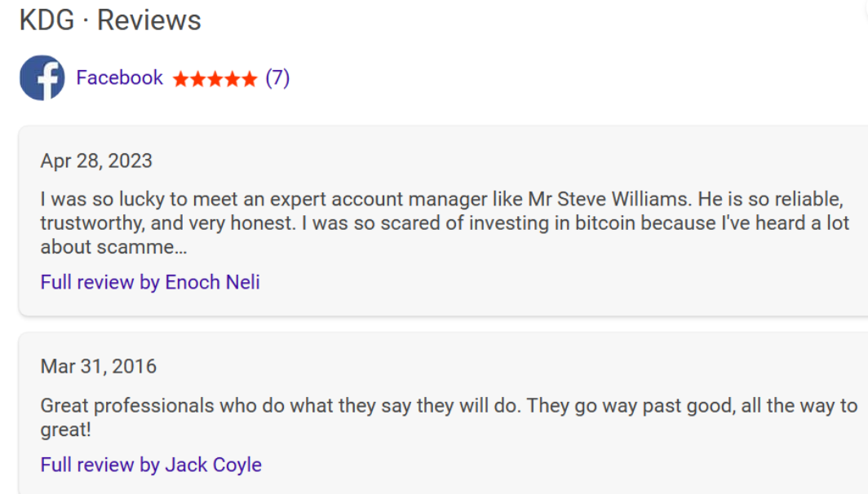Viewport: 868px width, 494px height.
Task: Click the fifth red star in rating
Action: click(x=250, y=79)
